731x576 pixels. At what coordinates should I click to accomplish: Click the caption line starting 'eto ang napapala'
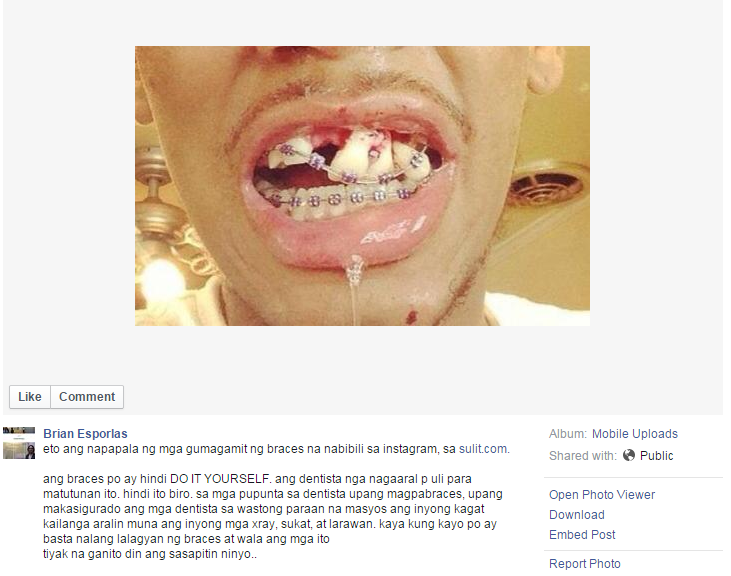point(276,449)
